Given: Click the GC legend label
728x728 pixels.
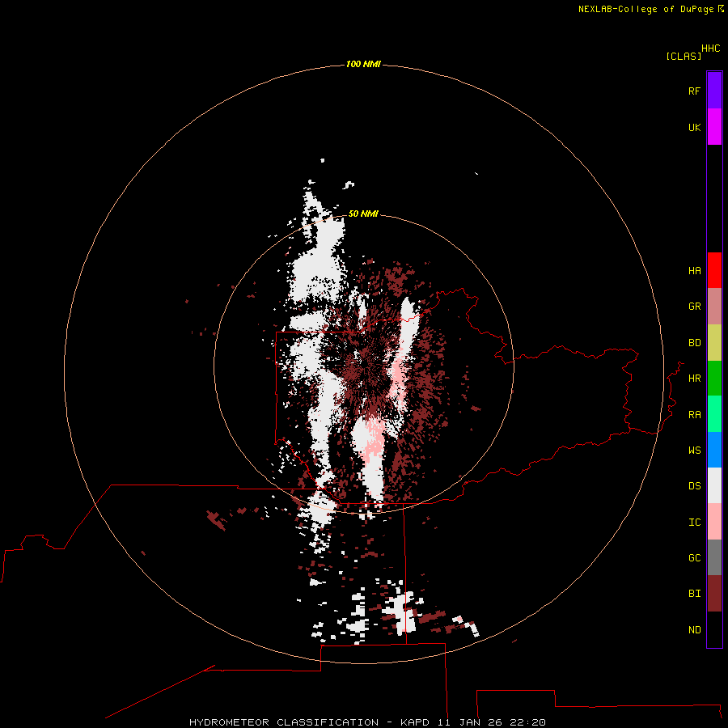Looking at the screenshot, I should pyautogui.click(x=695, y=558).
